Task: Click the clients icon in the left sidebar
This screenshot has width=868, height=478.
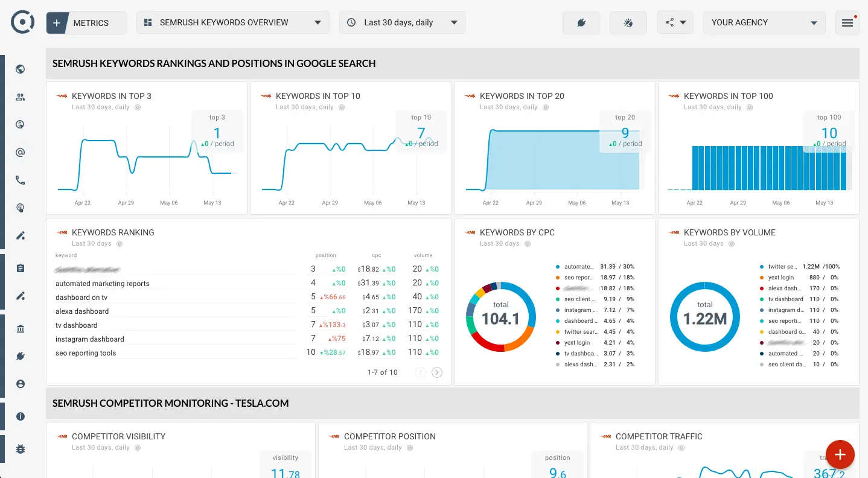Action: 20,97
